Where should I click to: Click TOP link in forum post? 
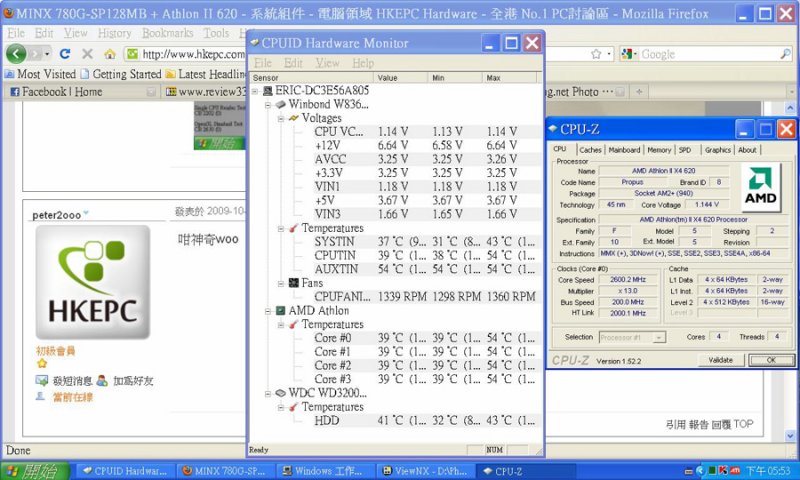point(743,424)
